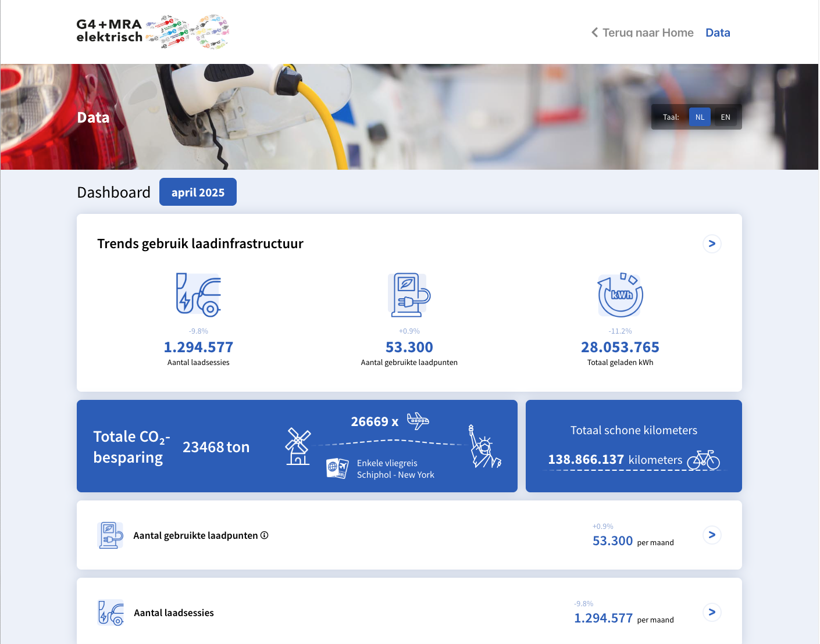The height and width of the screenshot is (644, 820).
Task: Click the passport ticket icon
Action: click(x=337, y=468)
